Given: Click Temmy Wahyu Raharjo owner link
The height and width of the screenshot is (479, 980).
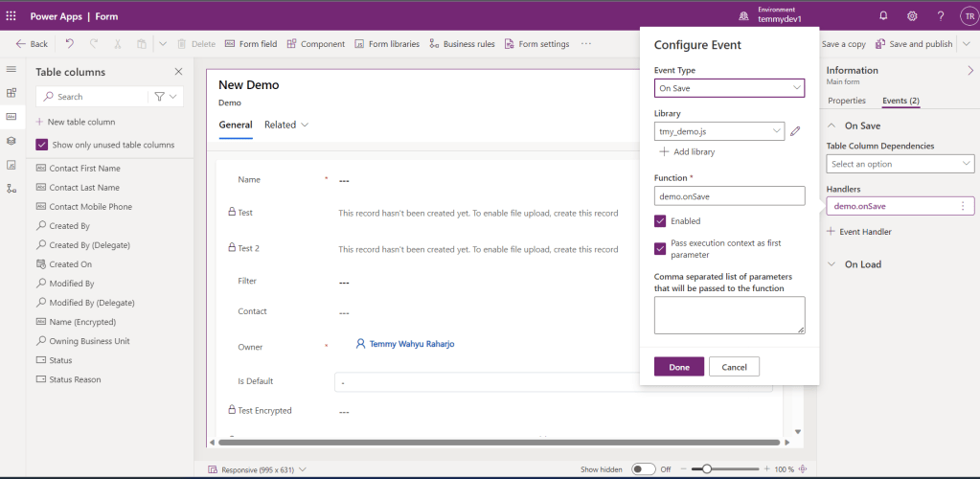Looking at the screenshot, I should point(412,344).
